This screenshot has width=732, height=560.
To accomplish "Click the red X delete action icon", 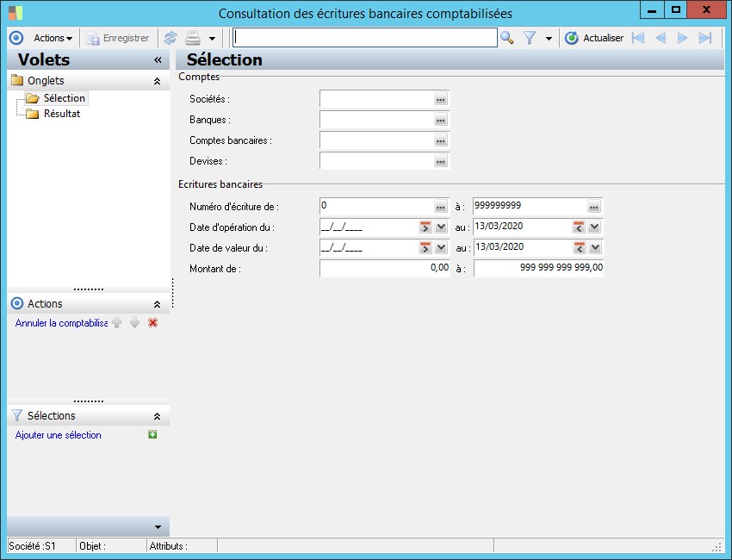I will pos(153,323).
